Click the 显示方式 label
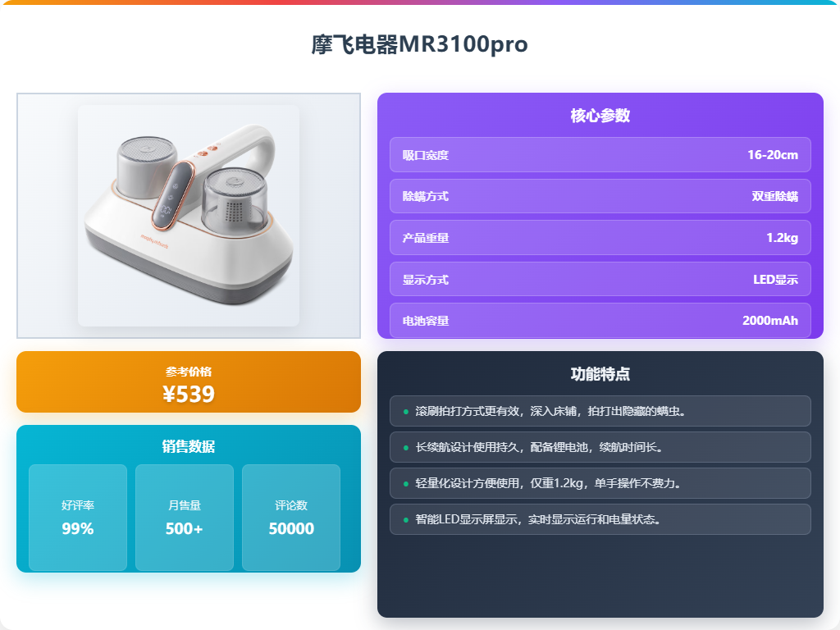840x630 pixels. (x=426, y=280)
